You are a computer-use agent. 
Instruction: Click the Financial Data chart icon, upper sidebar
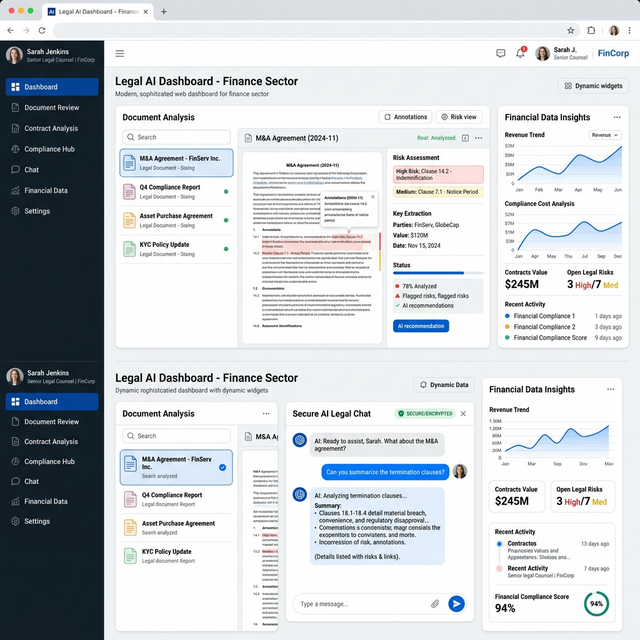16,190
